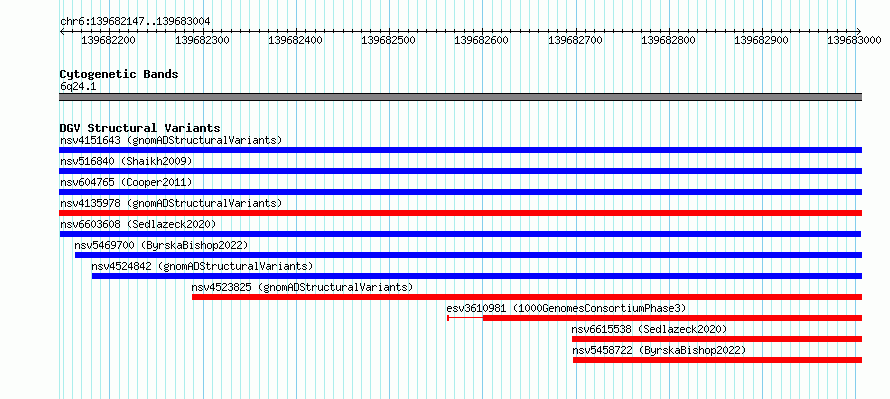Open variant label nsv4135978
Viewport: 890px width, 399px height.
tap(171, 203)
